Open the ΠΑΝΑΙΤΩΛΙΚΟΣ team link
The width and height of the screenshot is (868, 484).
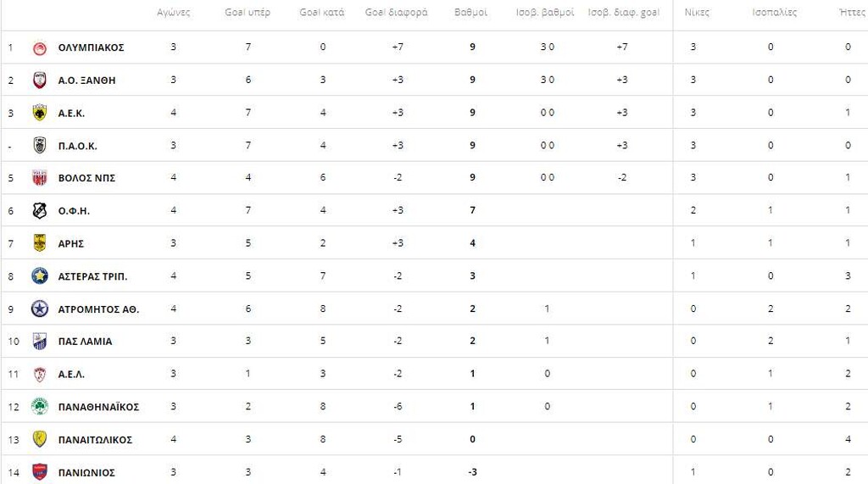pos(95,440)
